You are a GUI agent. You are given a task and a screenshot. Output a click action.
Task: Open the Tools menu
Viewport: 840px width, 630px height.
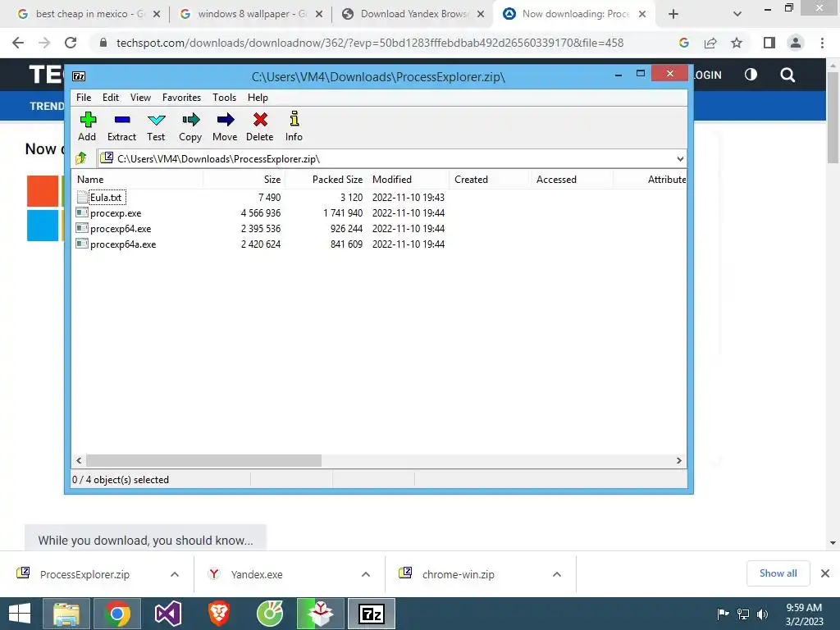click(225, 98)
